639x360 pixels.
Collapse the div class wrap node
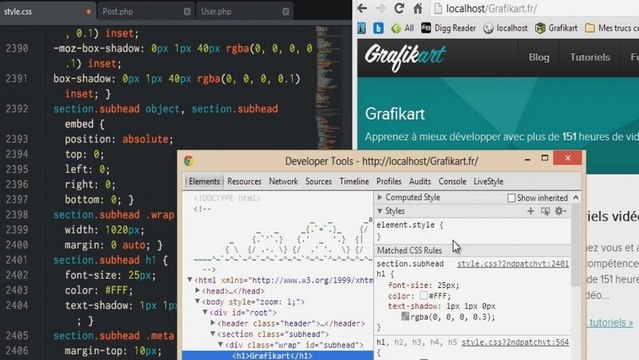(x=220, y=345)
